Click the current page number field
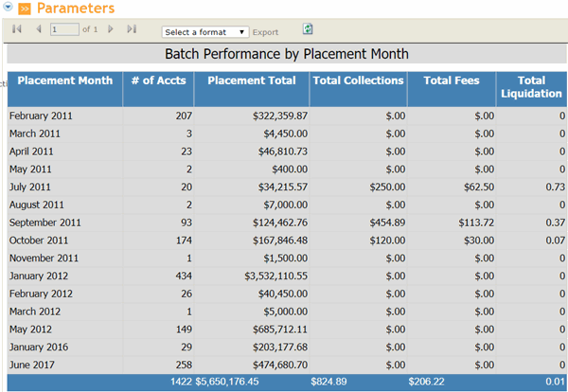Viewport: 568px width, 392px height. 64,30
